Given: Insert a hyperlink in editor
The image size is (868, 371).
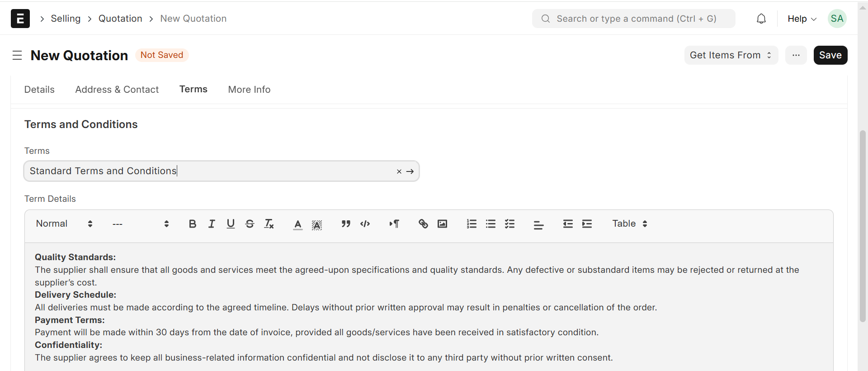Looking at the screenshot, I should point(423,224).
